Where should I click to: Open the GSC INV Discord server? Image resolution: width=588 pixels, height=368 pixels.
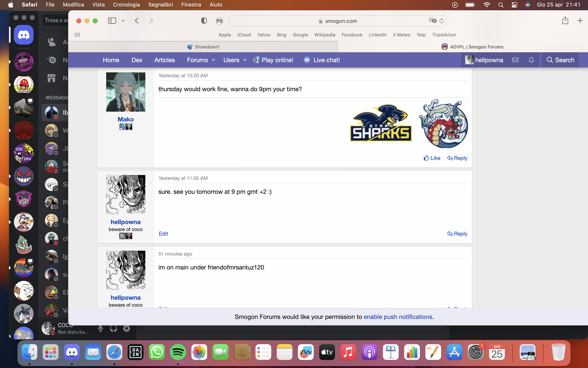(23, 153)
